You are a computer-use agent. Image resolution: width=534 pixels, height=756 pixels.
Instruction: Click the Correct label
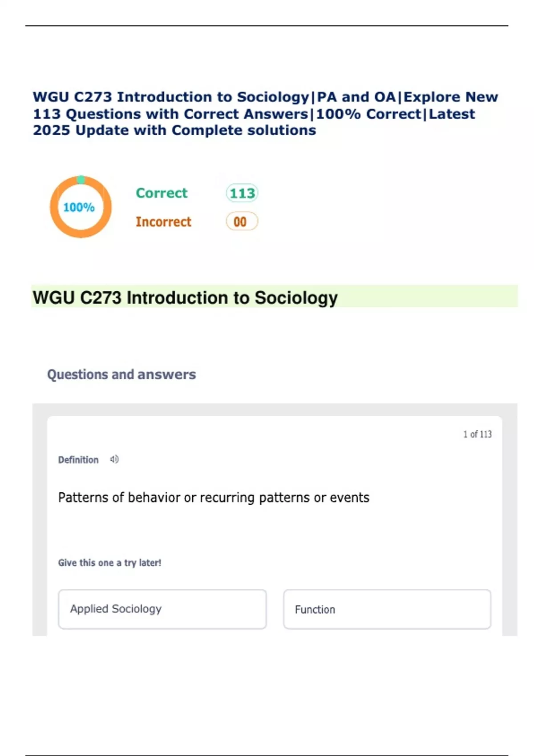click(x=162, y=193)
